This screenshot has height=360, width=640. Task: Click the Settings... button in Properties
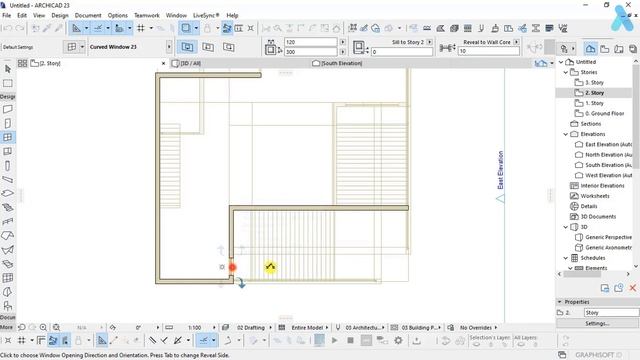[598, 323]
